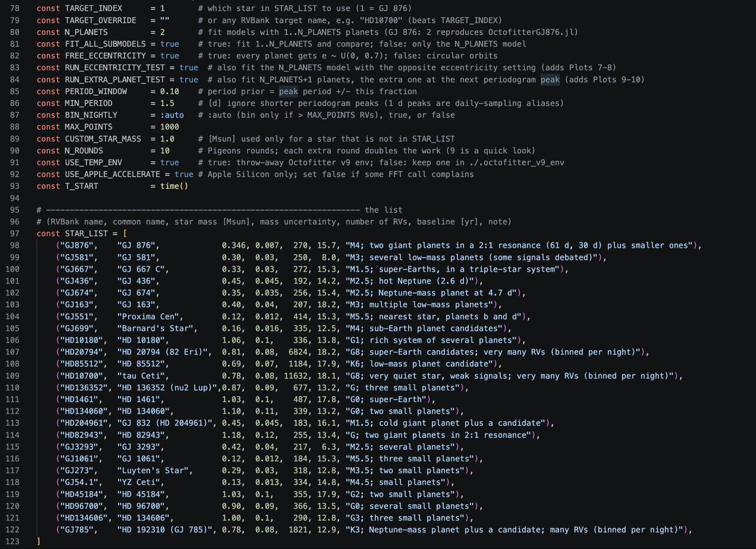
Task: Click N_PLANETS in the const declaration
Action: click(x=86, y=32)
